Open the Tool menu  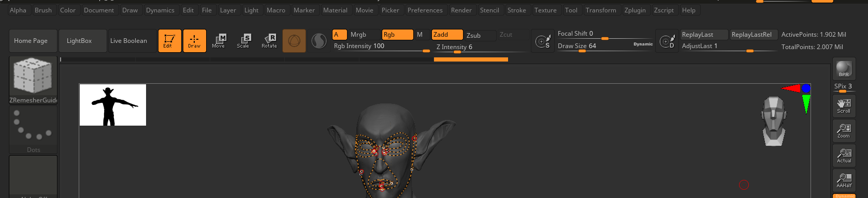point(571,10)
